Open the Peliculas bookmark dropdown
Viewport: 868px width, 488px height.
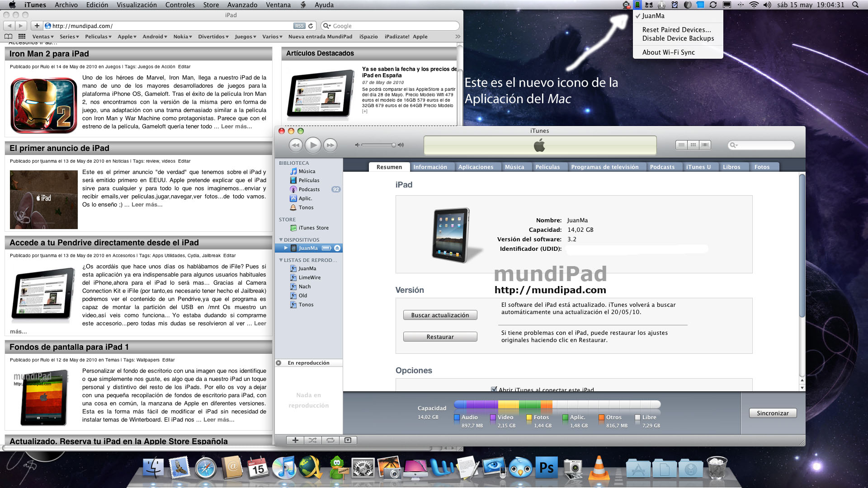[98, 37]
